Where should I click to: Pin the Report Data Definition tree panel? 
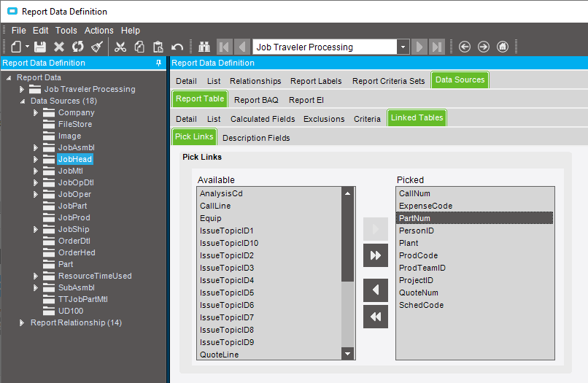click(x=159, y=63)
